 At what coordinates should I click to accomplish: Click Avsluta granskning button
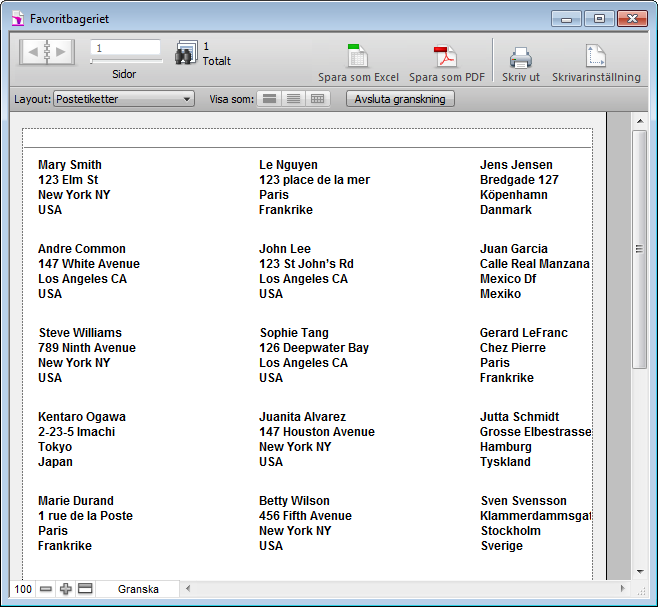coord(400,99)
